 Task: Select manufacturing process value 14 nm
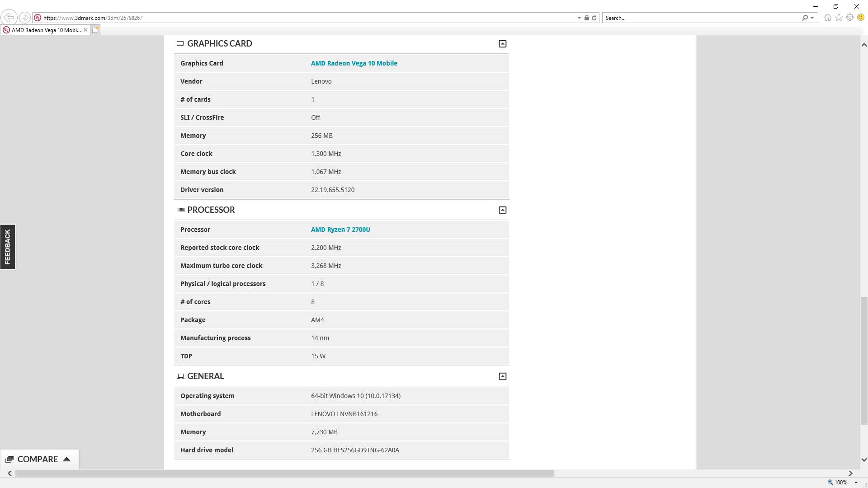click(320, 338)
